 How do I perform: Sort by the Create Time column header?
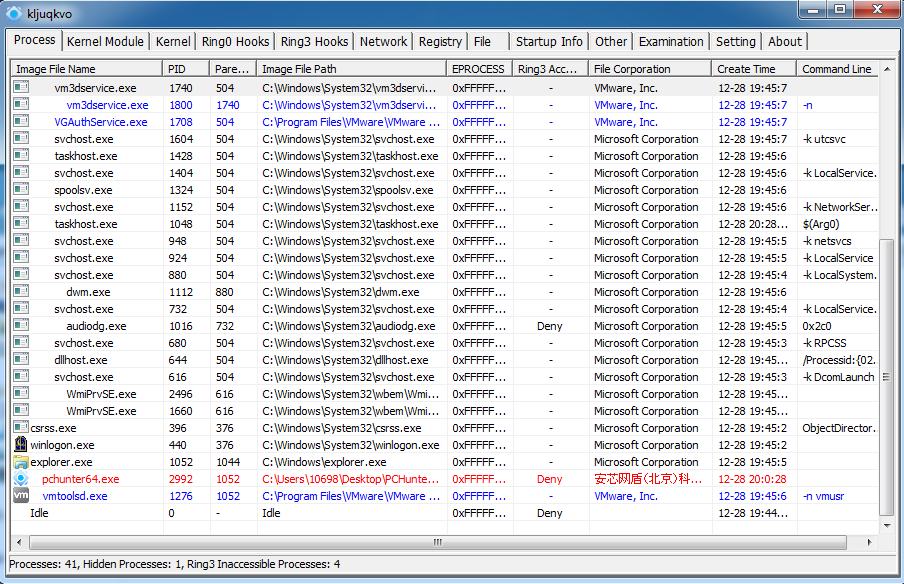pos(755,69)
